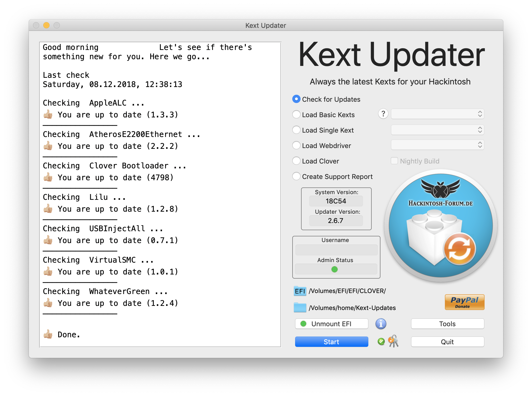Click the Quit button
532x396 pixels.
[447, 342]
